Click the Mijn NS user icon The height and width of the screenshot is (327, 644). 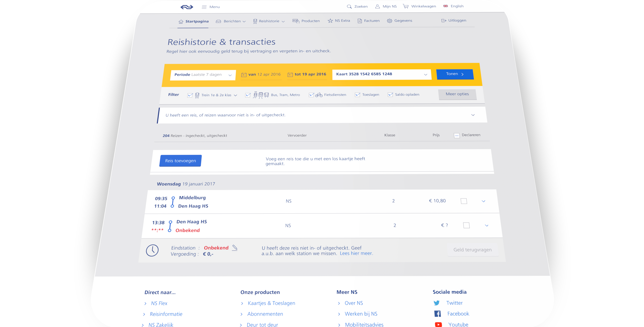tap(377, 7)
